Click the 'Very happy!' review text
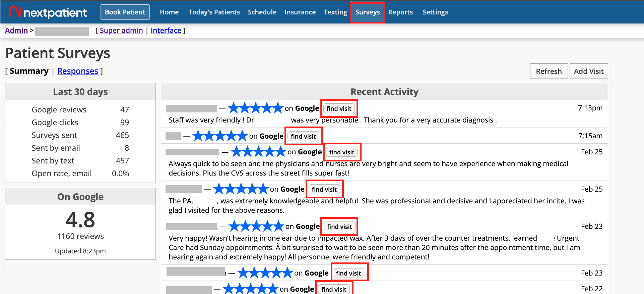Viewport: 644px width, 294px height. click(374, 248)
